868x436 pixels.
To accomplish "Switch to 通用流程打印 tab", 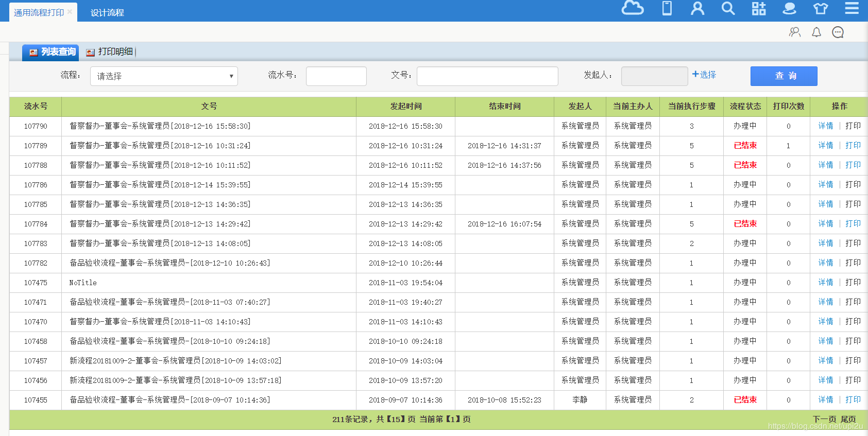I will pos(39,12).
